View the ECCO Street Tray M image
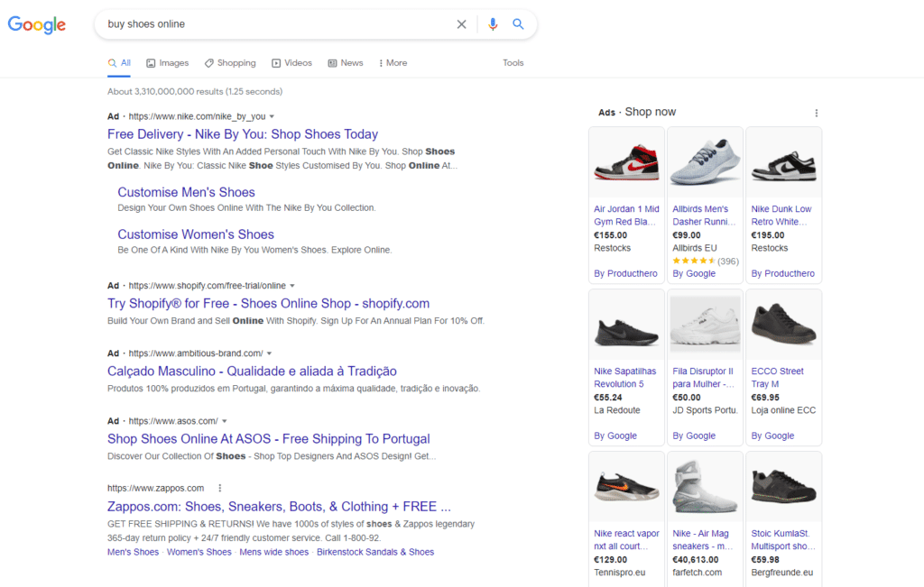This screenshot has width=924, height=587. coord(784,326)
